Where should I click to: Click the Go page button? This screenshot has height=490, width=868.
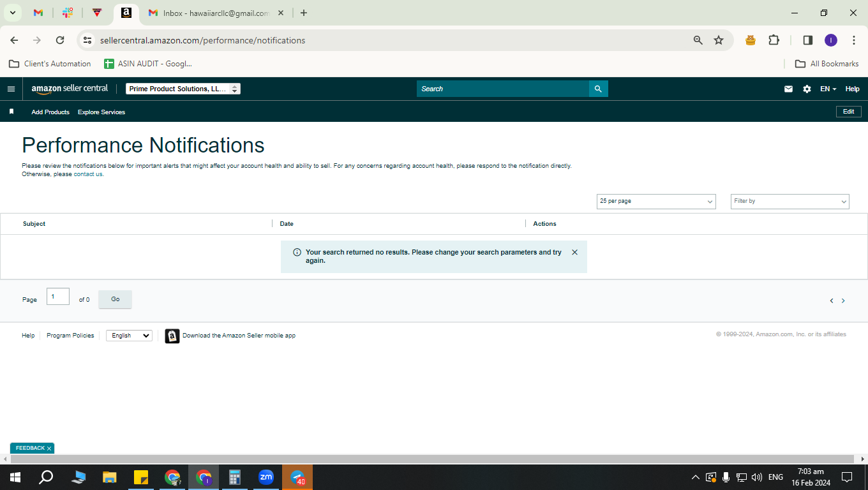coord(115,299)
